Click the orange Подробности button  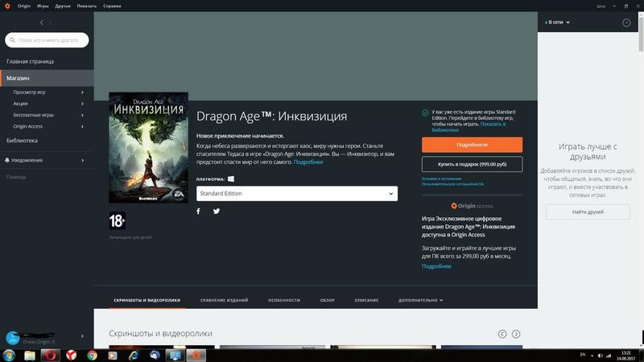pos(472,145)
